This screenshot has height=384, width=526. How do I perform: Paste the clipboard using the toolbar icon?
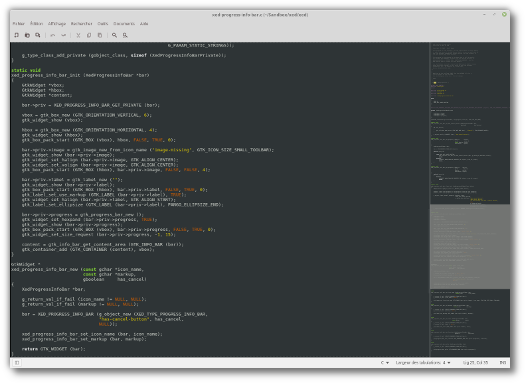pyautogui.click(x=100, y=35)
